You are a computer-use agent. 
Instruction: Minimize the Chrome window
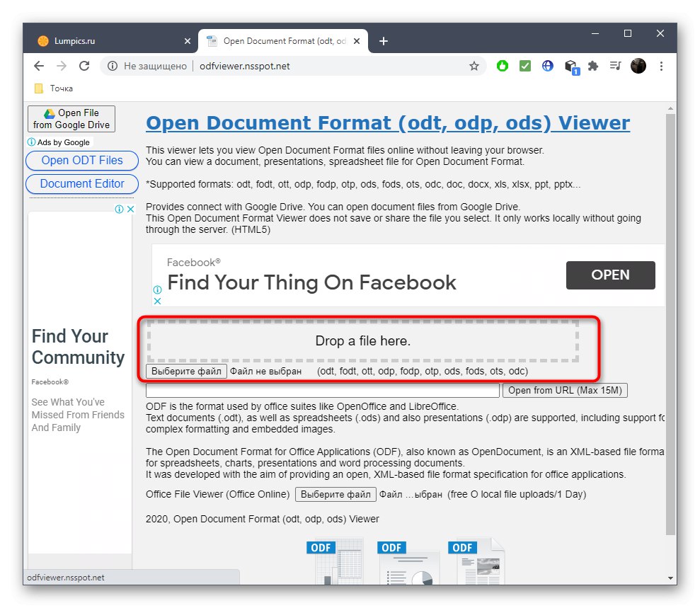click(595, 33)
